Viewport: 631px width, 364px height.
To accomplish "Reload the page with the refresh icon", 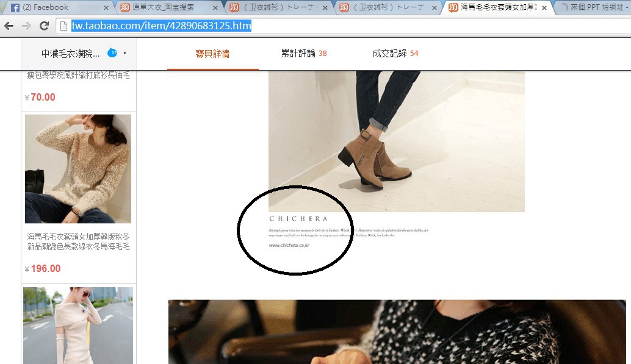I will [x=45, y=26].
